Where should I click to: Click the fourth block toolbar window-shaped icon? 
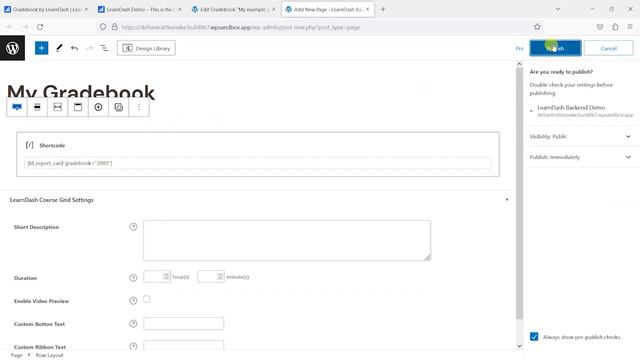(78, 107)
